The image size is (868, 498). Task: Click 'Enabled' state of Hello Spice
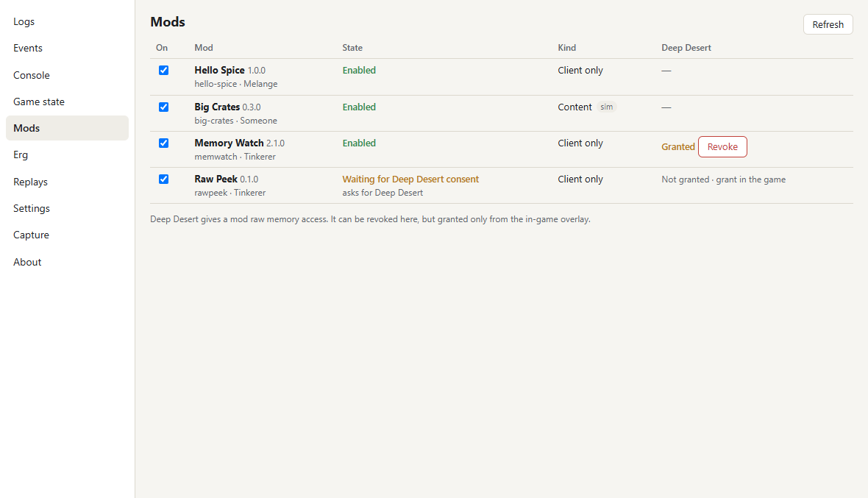tap(359, 71)
